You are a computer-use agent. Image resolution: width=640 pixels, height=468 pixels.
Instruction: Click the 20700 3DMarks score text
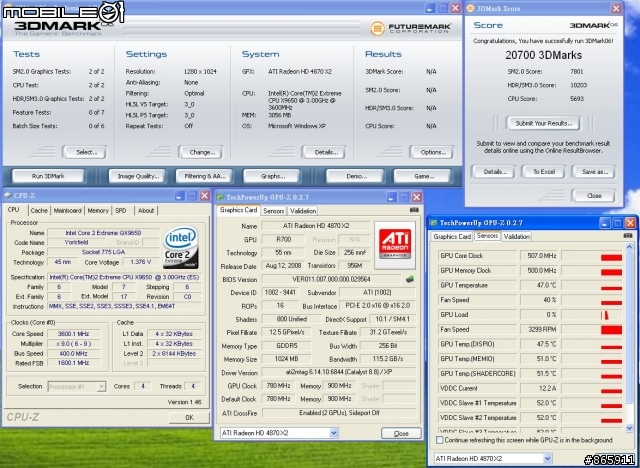click(543, 55)
